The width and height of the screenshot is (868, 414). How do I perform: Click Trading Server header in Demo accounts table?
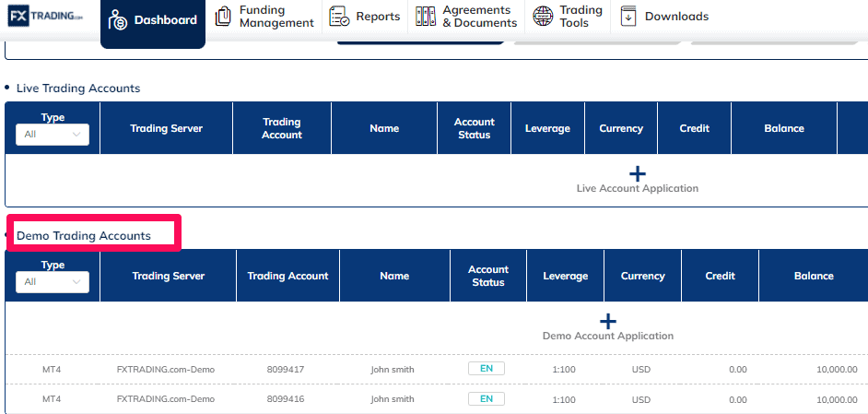click(169, 276)
